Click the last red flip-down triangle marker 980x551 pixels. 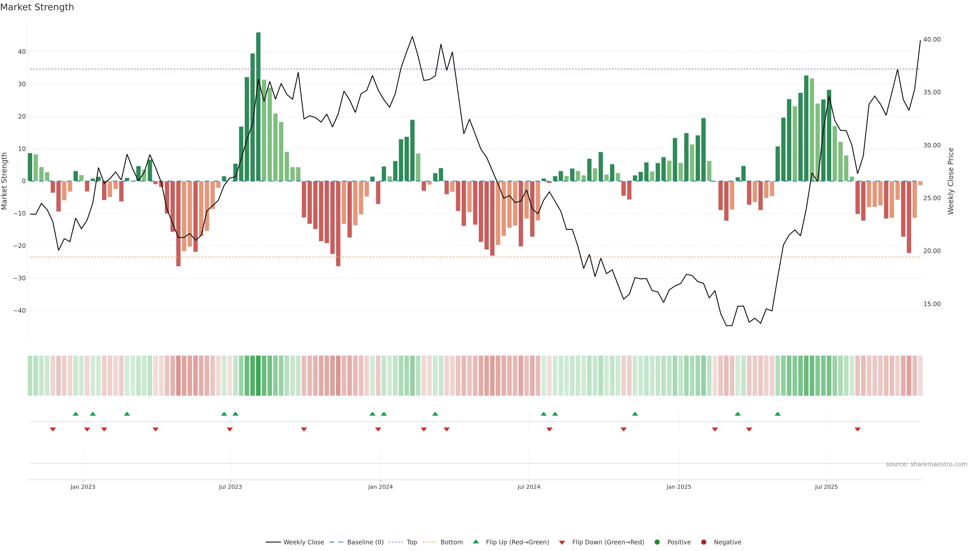coord(857,429)
